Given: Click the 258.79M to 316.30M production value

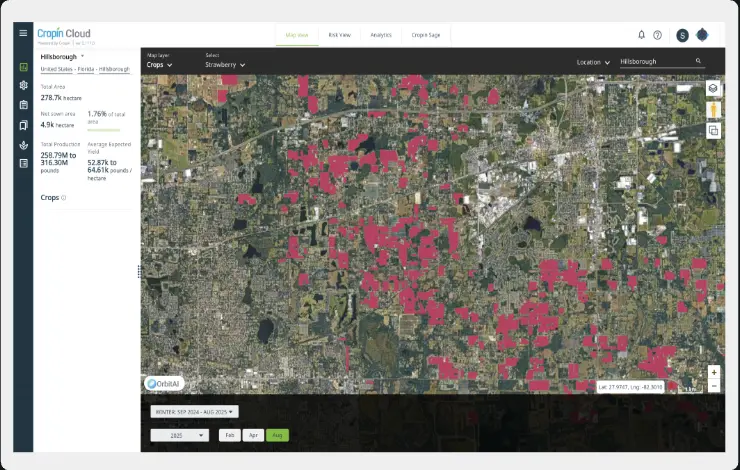Looking at the screenshot, I should click(58, 159).
